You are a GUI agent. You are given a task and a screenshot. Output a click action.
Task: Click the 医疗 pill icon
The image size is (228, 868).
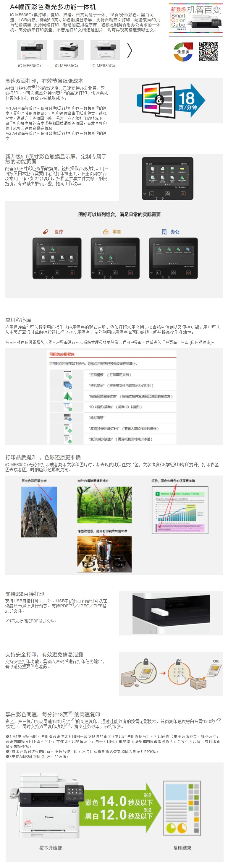(x=46, y=232)
